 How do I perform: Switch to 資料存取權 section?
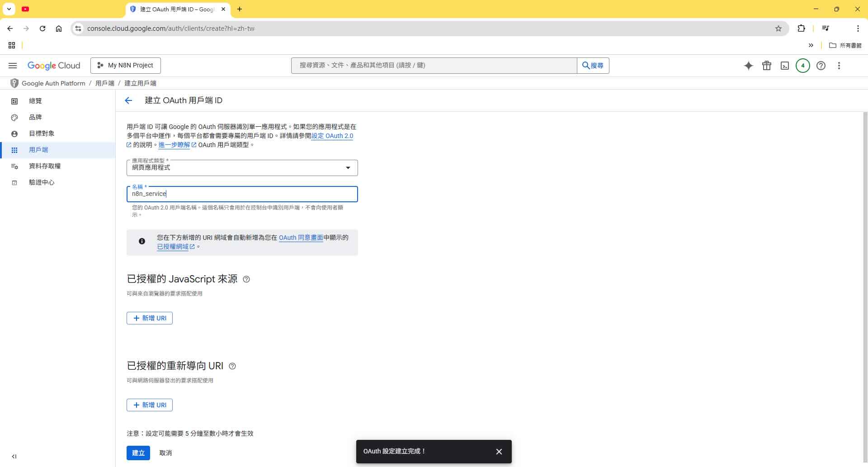[45, 166]
